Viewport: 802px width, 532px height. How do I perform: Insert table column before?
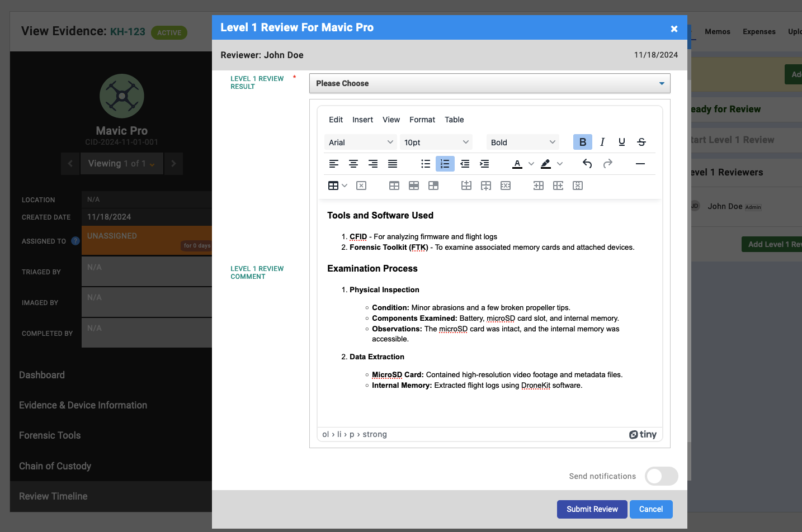point(539,186)
